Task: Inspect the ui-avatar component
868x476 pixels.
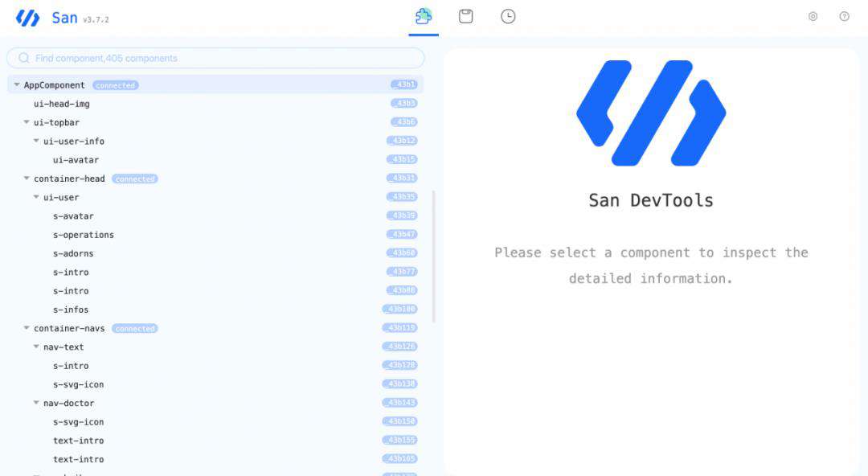Action: (76, 160)
